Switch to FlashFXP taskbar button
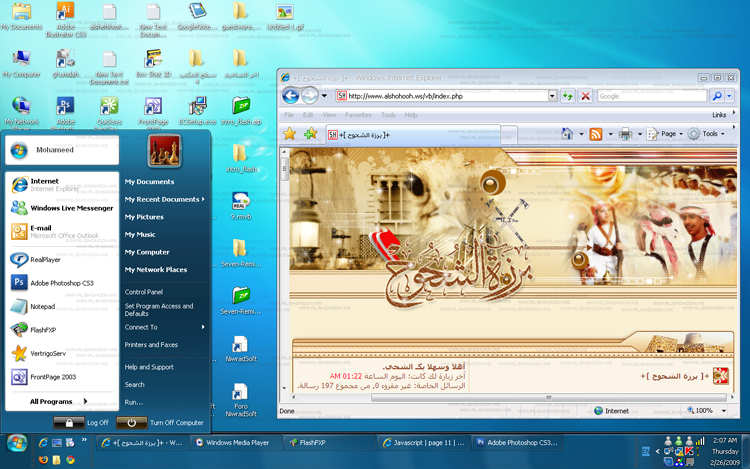 (x=330, y=443)
